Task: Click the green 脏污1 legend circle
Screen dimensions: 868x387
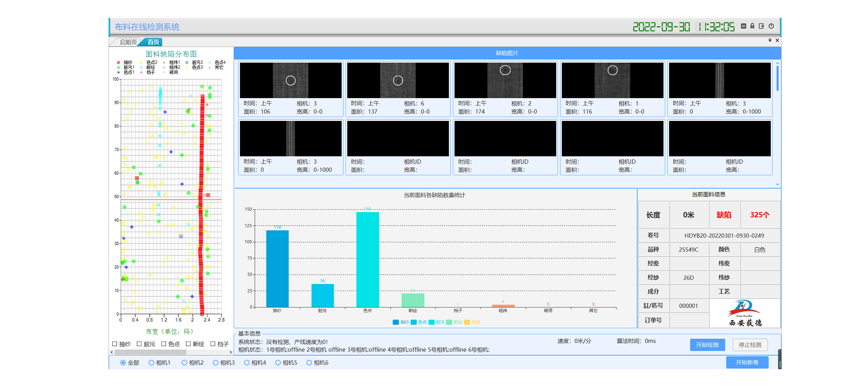Action: pos(118,67)
